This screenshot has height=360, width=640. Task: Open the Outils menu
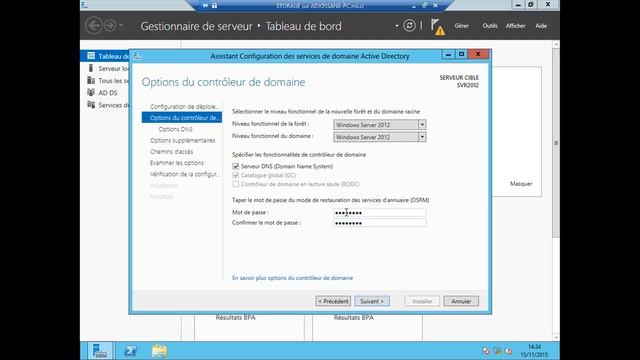click(490, 26)
